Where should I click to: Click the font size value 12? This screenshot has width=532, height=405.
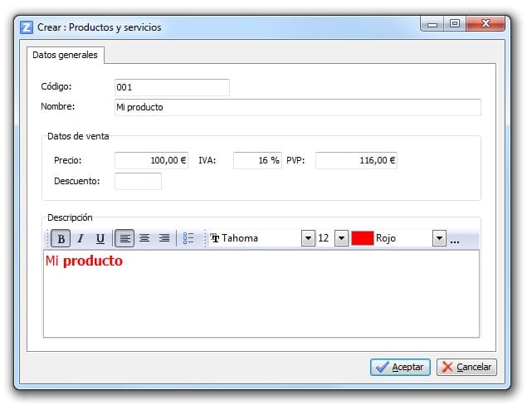pos(324,238)
